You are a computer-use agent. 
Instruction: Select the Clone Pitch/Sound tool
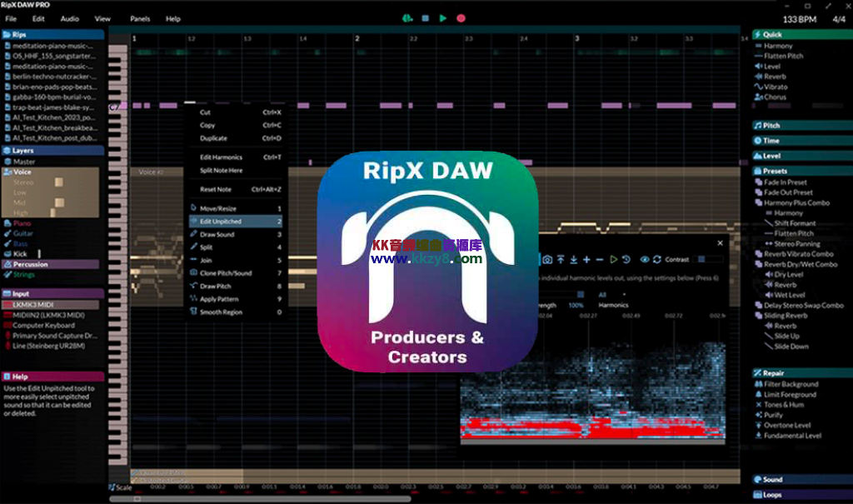pyautogui.click(x=236, y=273)
